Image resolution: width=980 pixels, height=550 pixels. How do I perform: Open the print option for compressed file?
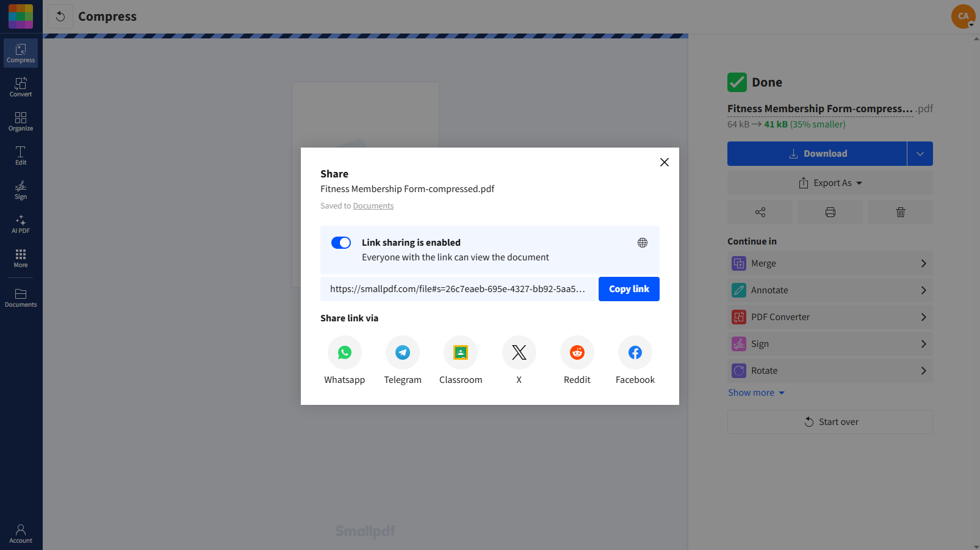[829, 212]
